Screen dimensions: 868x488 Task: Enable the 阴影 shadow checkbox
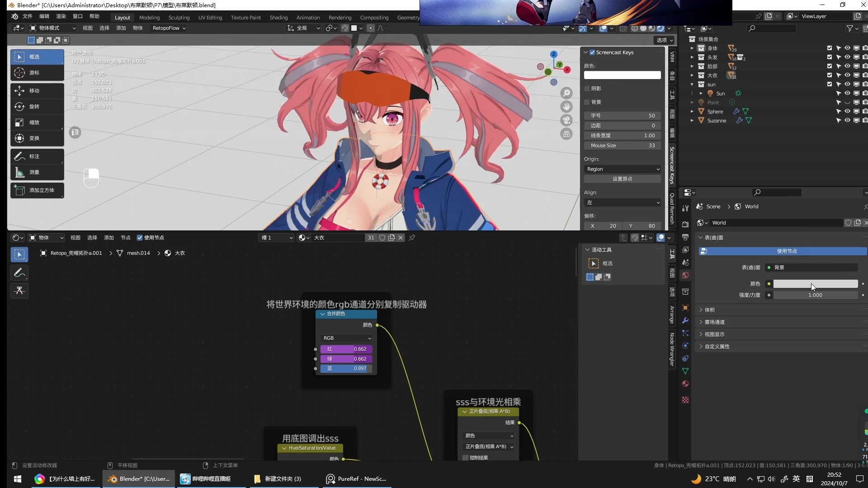(x=587, y=89)
